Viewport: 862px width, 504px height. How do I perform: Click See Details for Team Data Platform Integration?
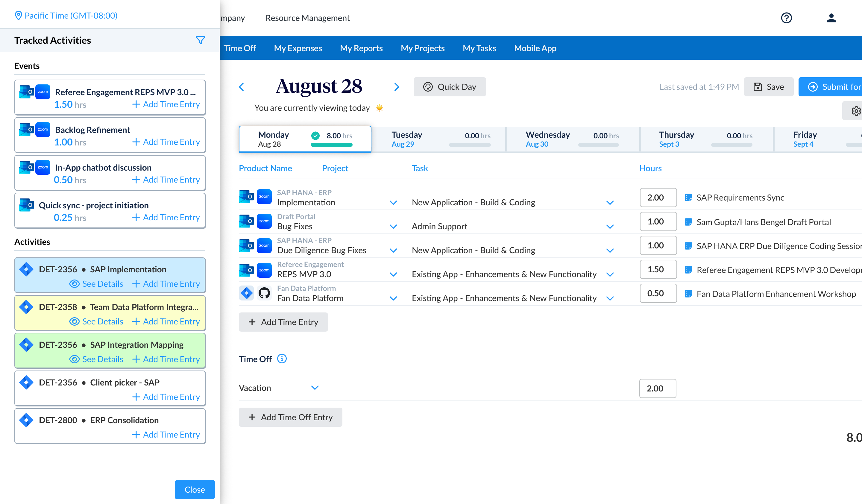pos(96,321)
